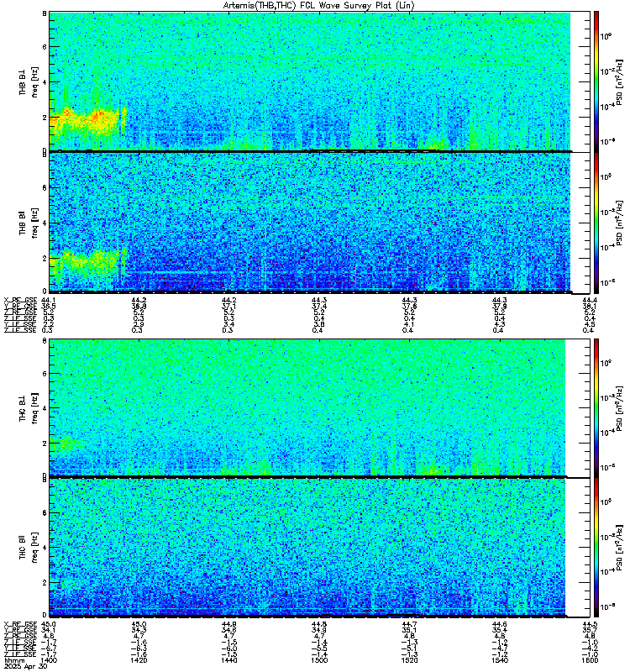
Task: Click the 2025 Apr 30 date label
Action: pos(25,666)
